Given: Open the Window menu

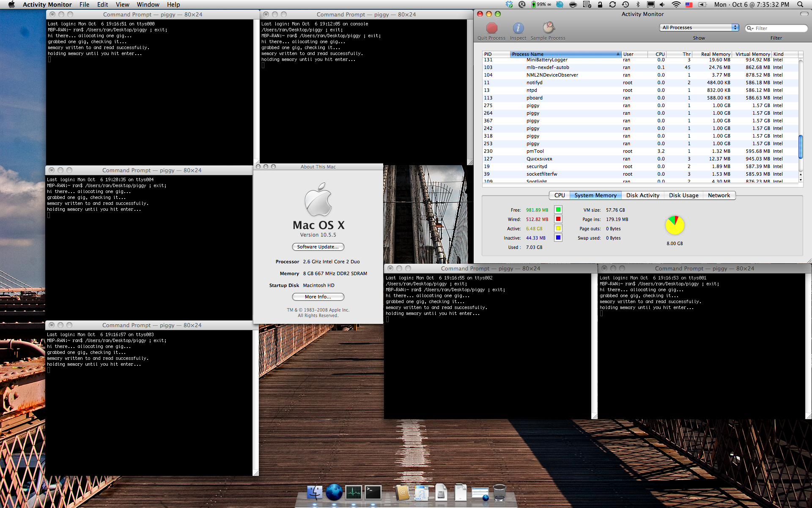Looking at the screenshot, I should click(x=148, y=5).
